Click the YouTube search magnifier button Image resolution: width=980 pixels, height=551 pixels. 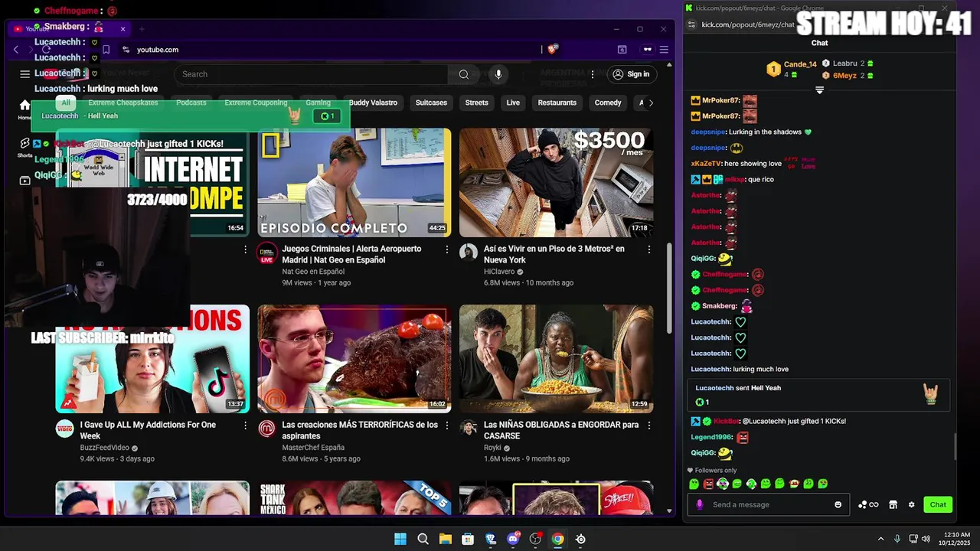(463, 74)
